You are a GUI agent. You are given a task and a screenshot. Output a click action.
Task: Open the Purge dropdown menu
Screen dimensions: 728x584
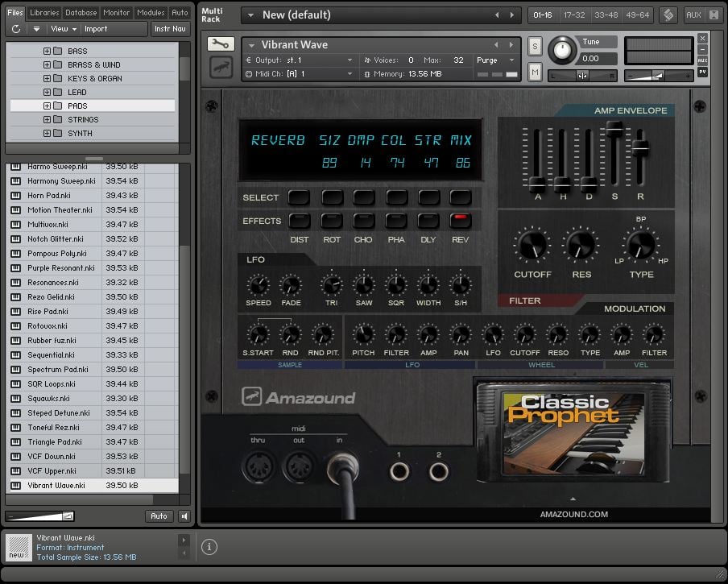coord(495,60)
